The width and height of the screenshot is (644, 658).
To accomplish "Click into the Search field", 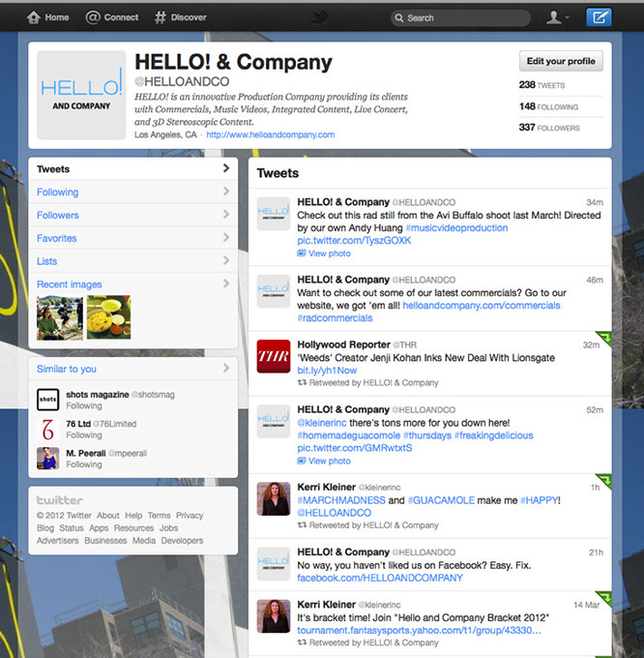I will (x=464, y=17).
